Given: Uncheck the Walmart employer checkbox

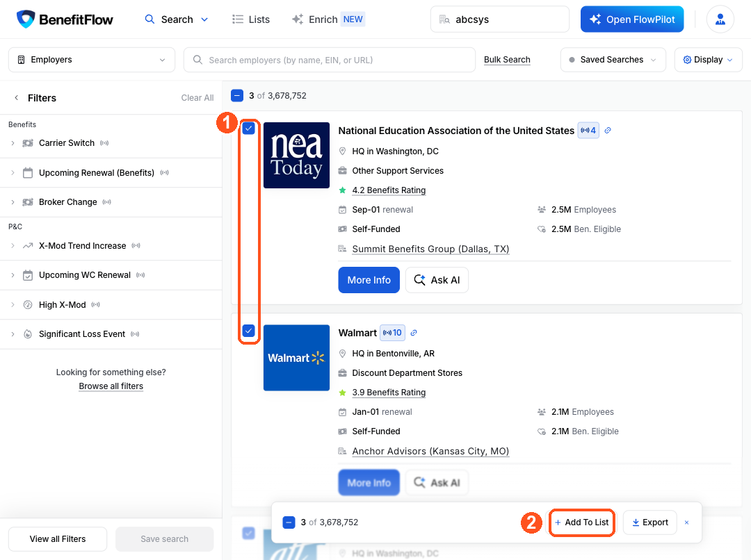Looking at the screenshot, I should [x=248, y=331].
